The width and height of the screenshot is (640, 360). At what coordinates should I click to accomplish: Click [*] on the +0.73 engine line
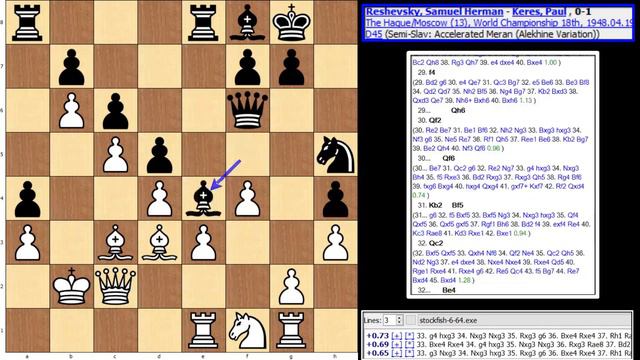(409, 336)
